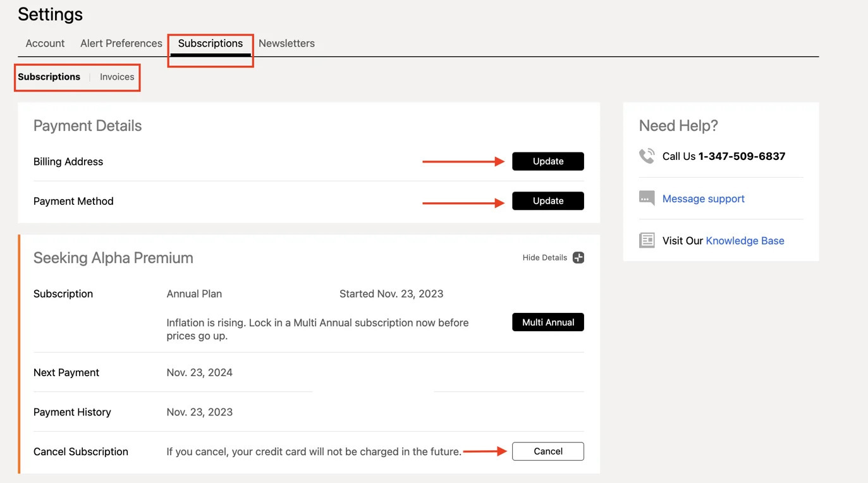
Task: Open the Invoices sub-tab
Action: click(x=117, y=76)
